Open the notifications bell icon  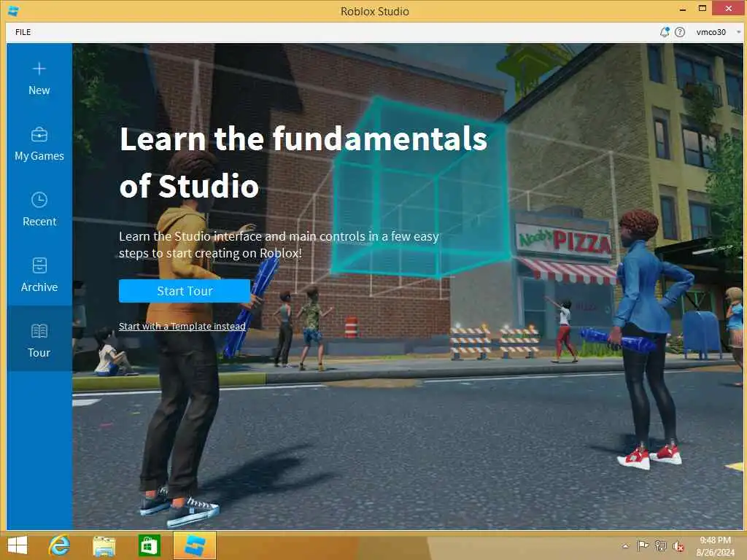(664, 32)
